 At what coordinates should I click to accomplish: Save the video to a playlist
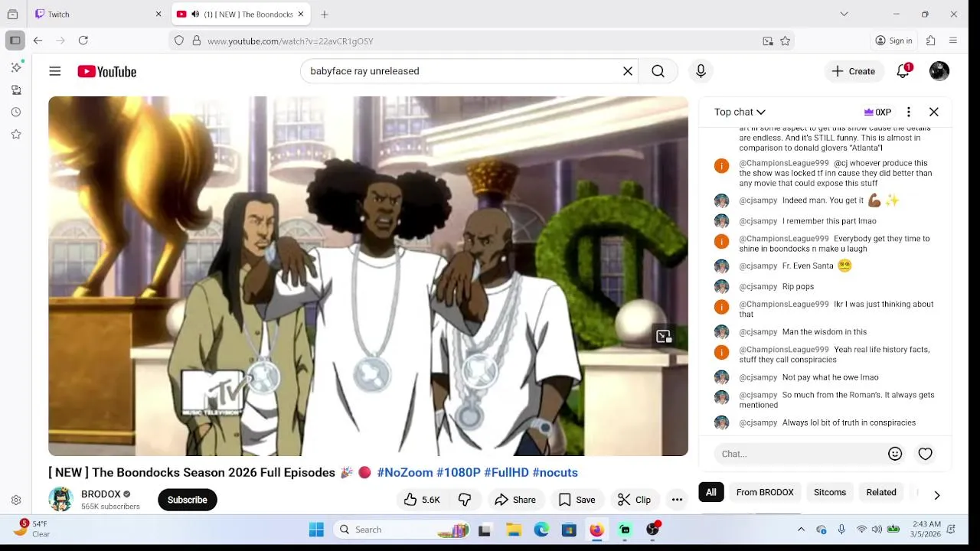coord(577,500)
